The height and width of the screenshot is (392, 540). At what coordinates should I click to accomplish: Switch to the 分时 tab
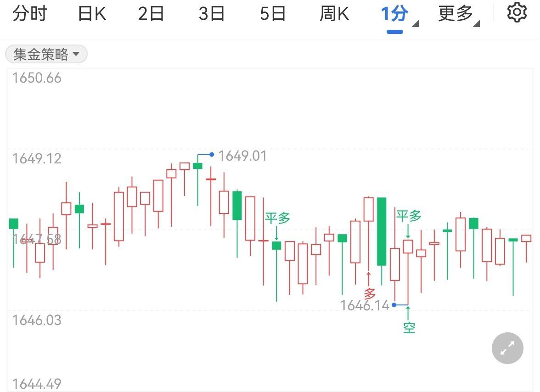click(x=30, y=14)
